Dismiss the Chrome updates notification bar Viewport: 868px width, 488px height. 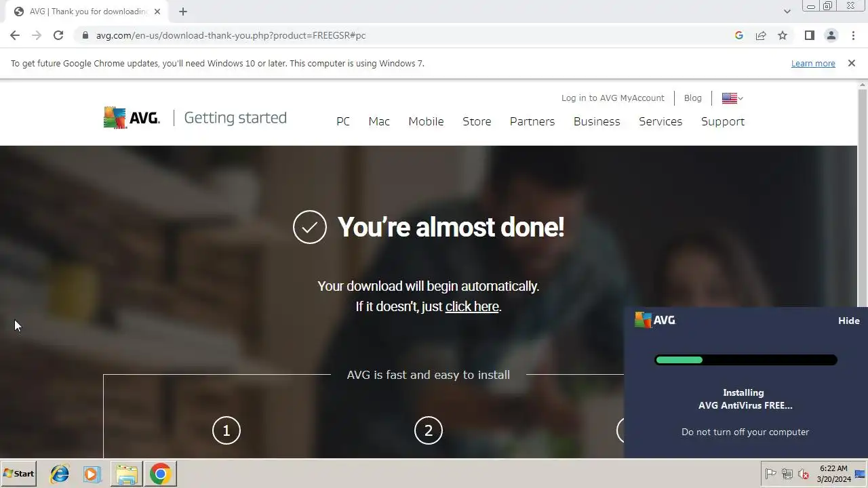tap(852, 63)
